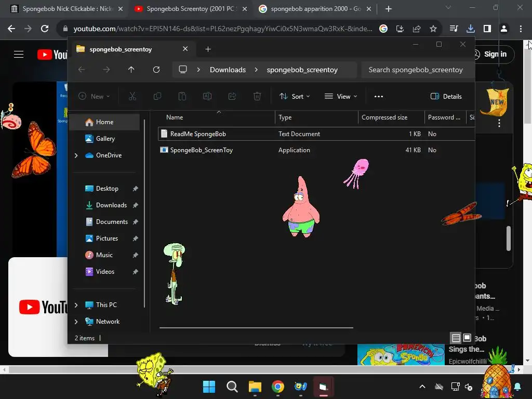The width and height of the screenshot is (532, 399).
Task: Go forward in File Explorer navigation
Action: click(107, 70)
